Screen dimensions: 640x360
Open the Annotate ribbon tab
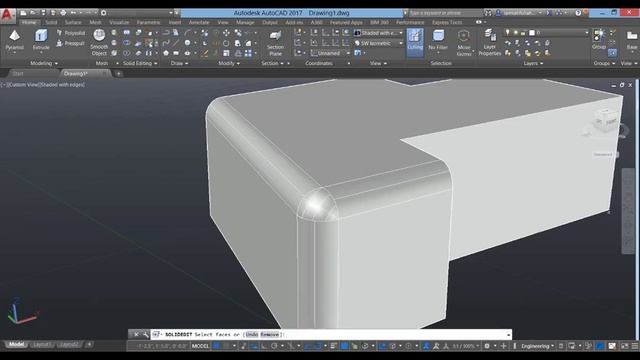pos(199,22)
